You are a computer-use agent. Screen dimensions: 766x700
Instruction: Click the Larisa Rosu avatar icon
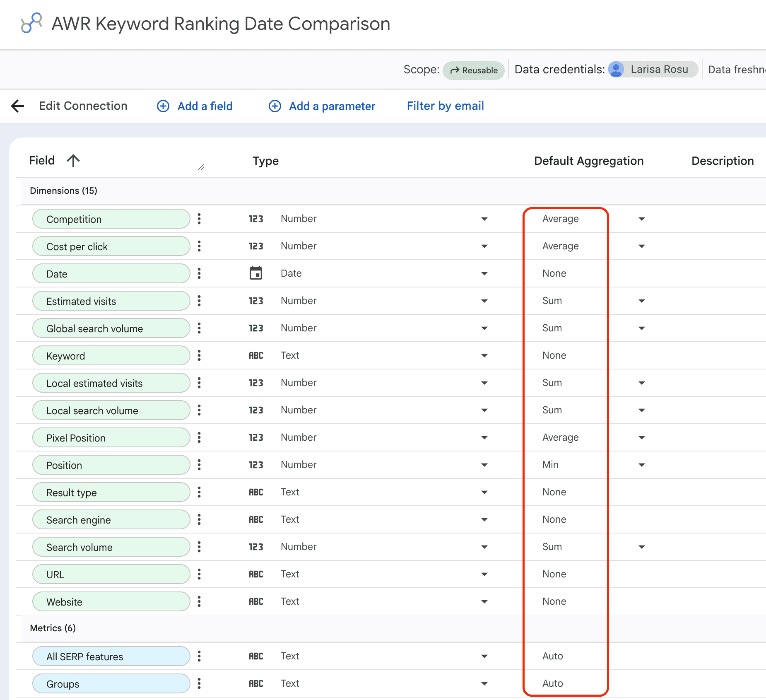coord(616,69)
